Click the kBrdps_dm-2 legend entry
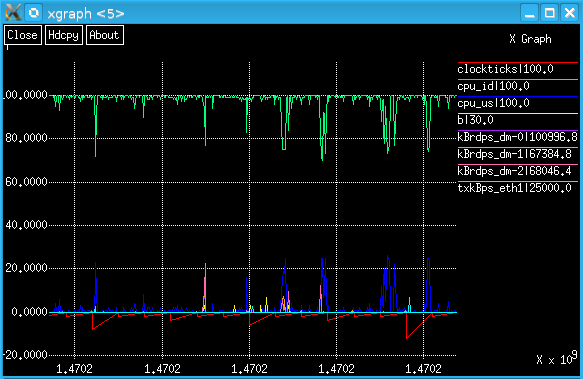 (514, 171)
